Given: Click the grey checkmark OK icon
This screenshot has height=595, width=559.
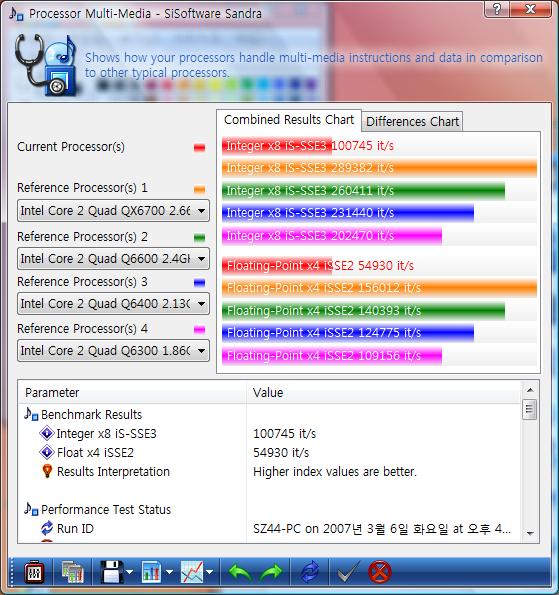Looking at the screenshot, I should (x=348, y=572).
